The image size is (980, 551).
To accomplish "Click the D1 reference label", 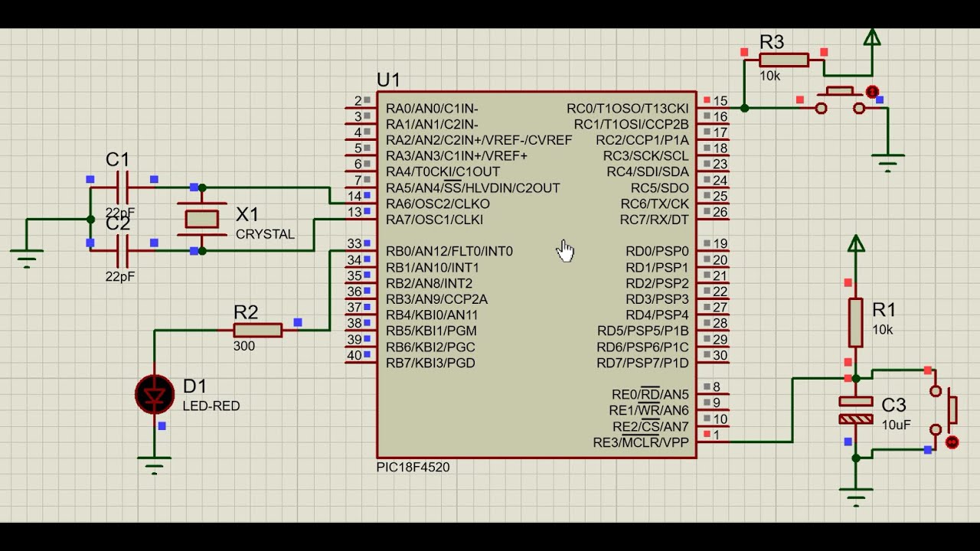I will [194, 386].
